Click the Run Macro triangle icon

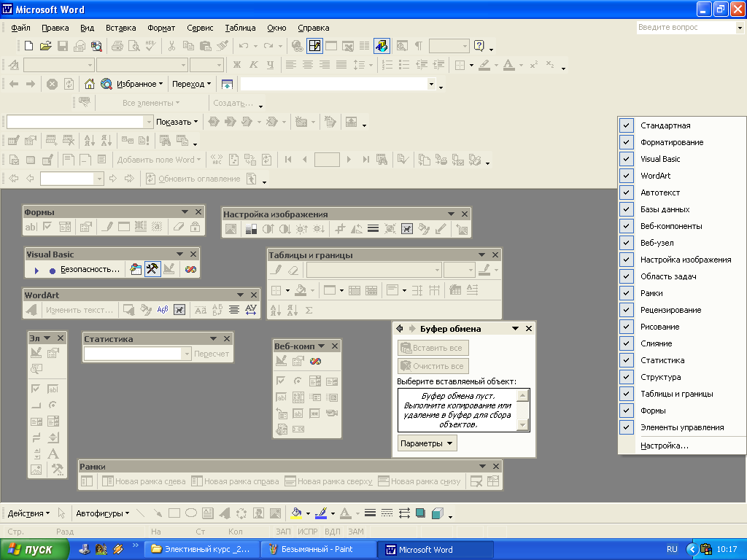[x=36, y=270]
